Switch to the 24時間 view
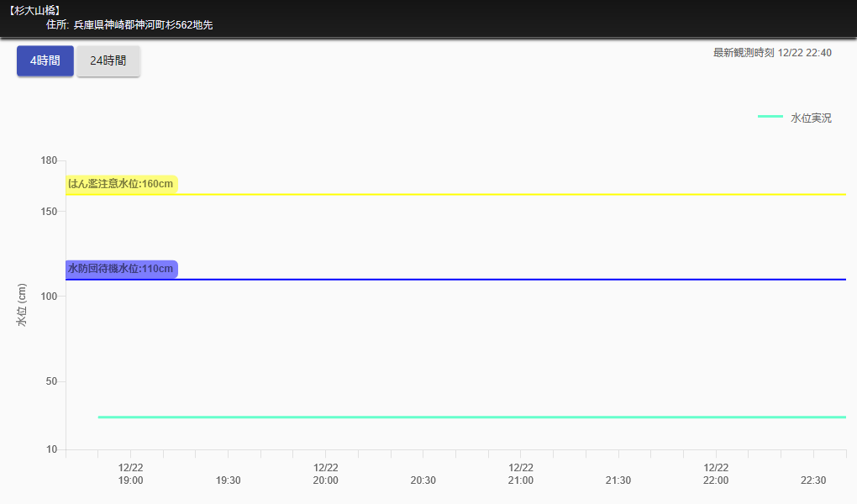The image size is (857, 504). pyautogui.click(x=108, y=61)
